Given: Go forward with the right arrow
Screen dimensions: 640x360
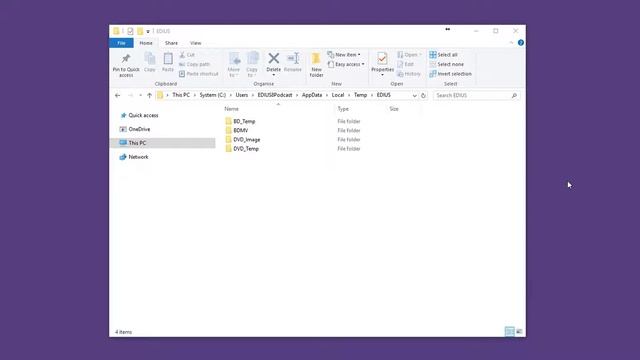Looking at the screenshot, I should click(131, 95).
